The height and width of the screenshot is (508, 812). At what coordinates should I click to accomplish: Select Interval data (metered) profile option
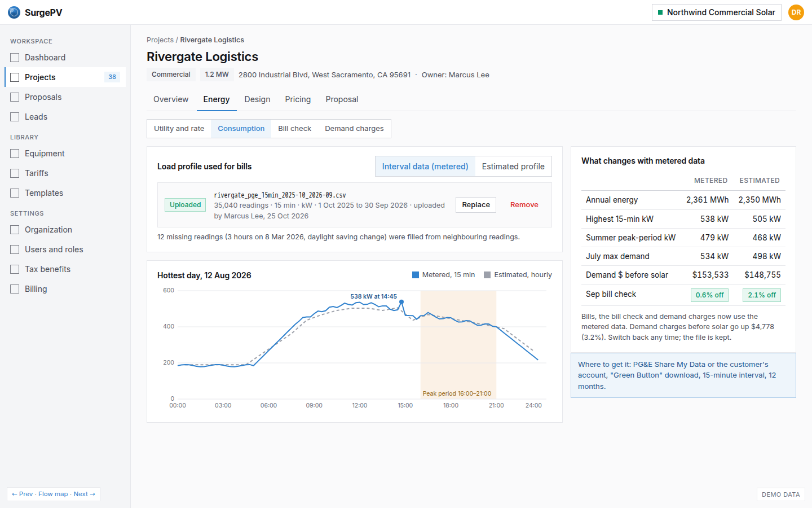click(425, 167)
